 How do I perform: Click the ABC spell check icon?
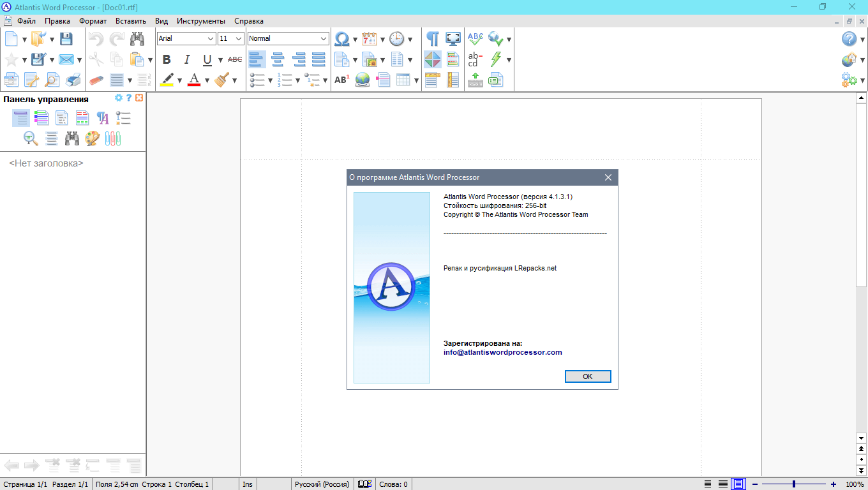(475, 39)
